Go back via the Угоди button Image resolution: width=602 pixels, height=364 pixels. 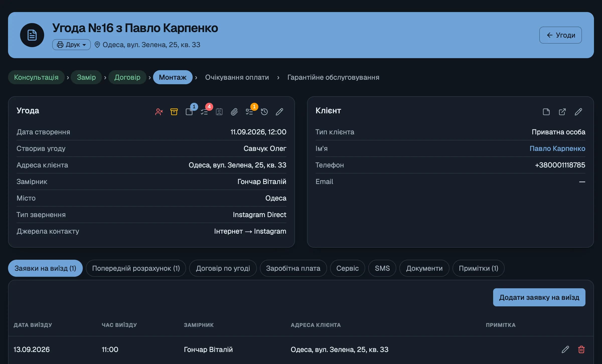561,35
